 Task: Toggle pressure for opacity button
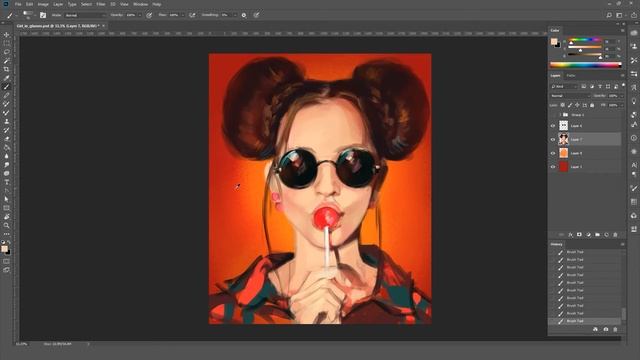pos(149,15)
